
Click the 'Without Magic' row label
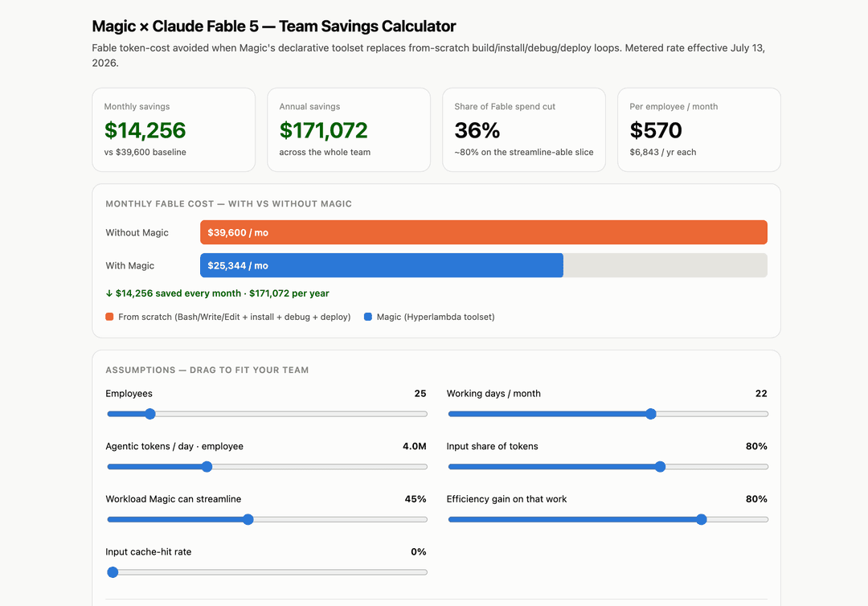point(137,232)
